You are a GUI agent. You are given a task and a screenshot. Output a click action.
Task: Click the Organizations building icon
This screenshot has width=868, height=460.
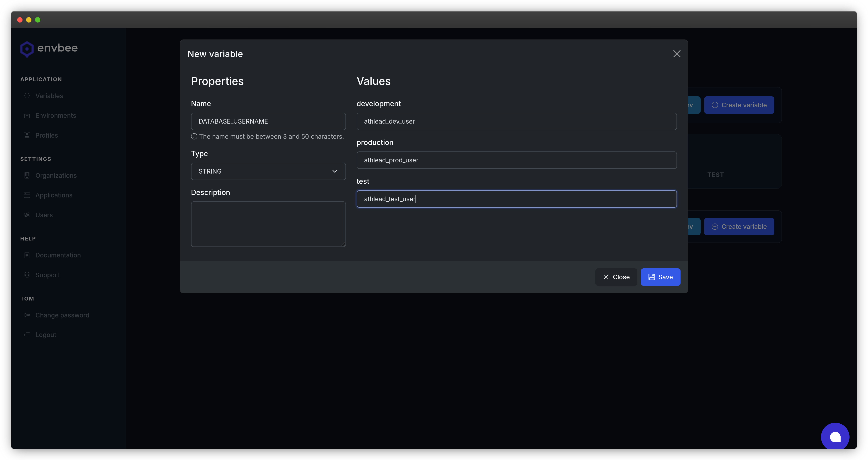(27, 175)
